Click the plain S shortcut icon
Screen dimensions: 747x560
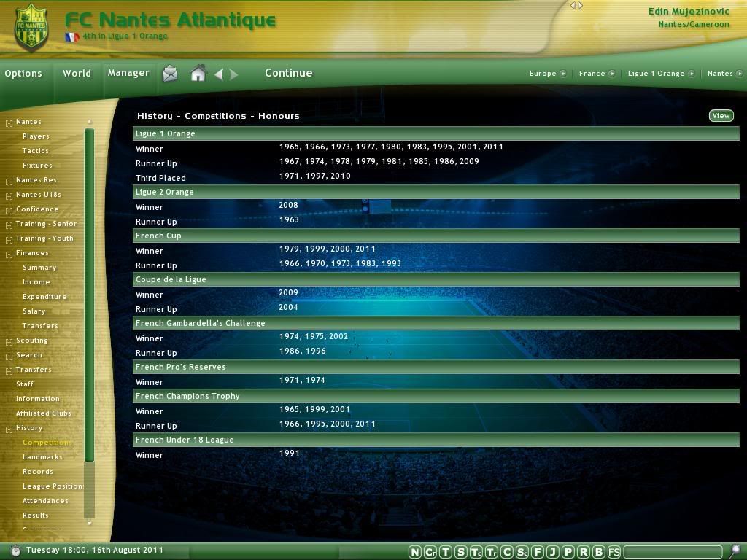pos(461,552)
